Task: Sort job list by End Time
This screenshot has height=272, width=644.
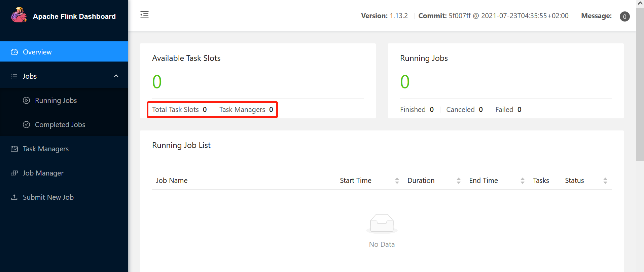Action: coord(522,181)
